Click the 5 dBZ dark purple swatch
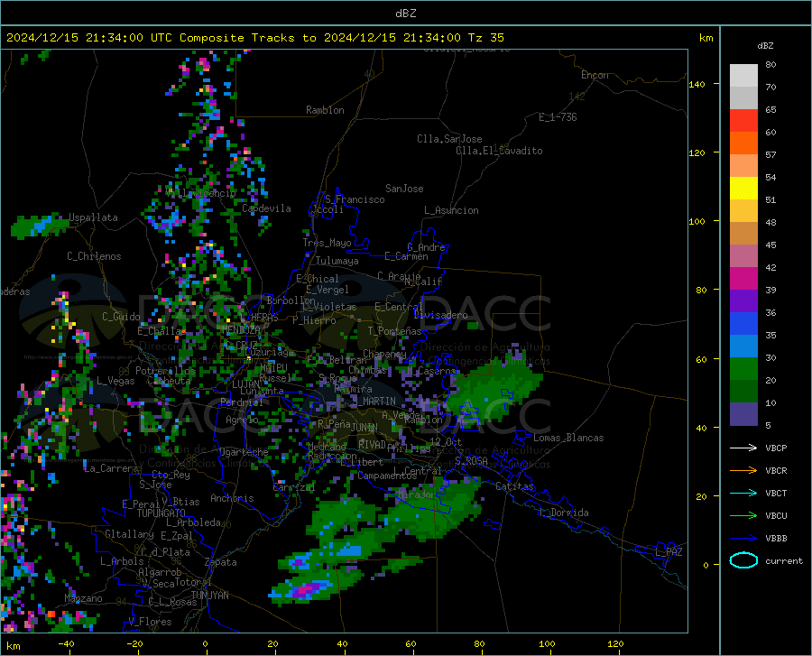The height and width of the screenshot is (656, 812). click(743, 414)
